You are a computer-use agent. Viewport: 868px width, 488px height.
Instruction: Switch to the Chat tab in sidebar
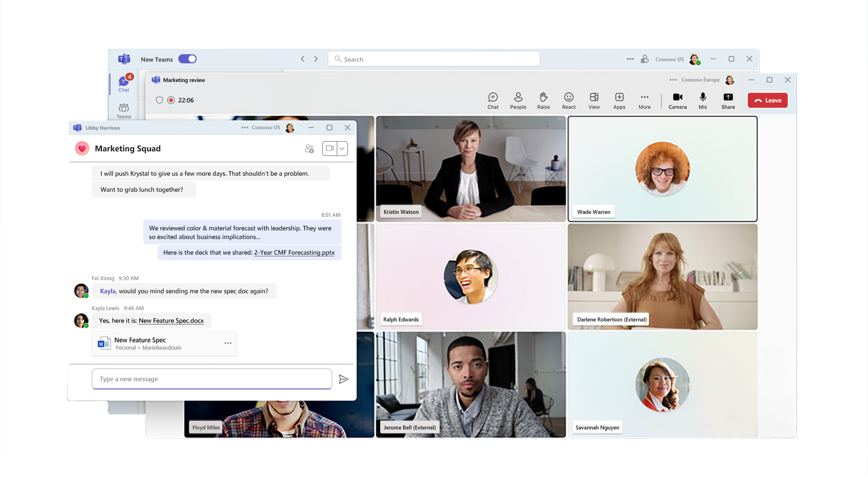click(x=124, y=84)
